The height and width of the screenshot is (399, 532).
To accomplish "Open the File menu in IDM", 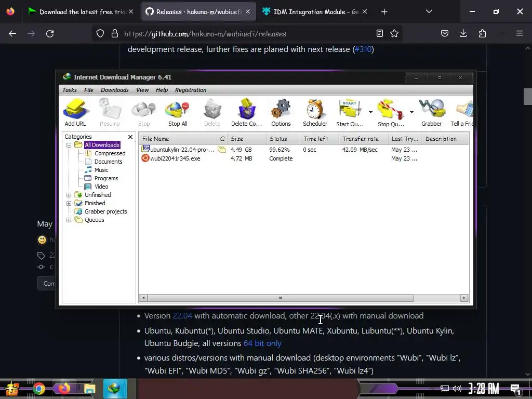I will pyautogui.click(x=88, y=90).
